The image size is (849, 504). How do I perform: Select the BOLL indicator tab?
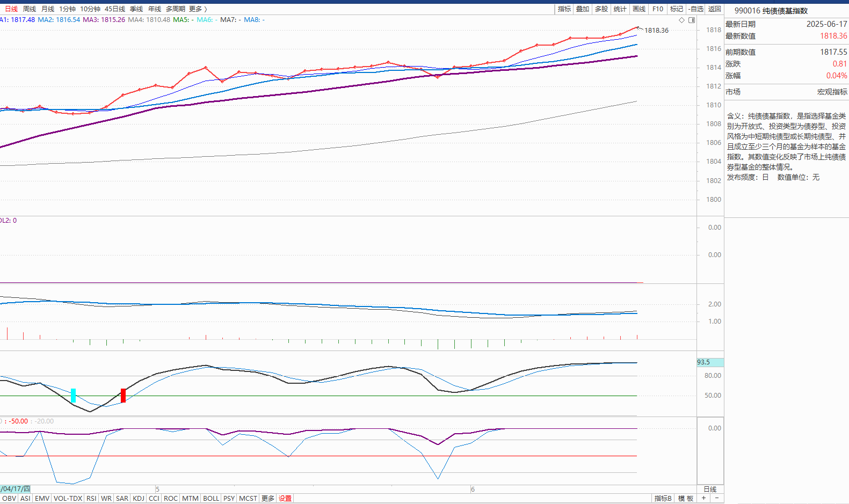pyautogui.click(x=211, y=499)
